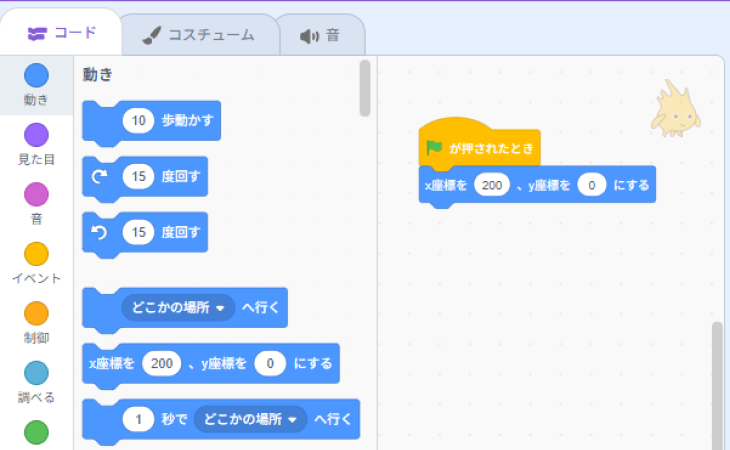Edit the 0 y-value in workspace block

pyautogui.click(x=591, y=185)
